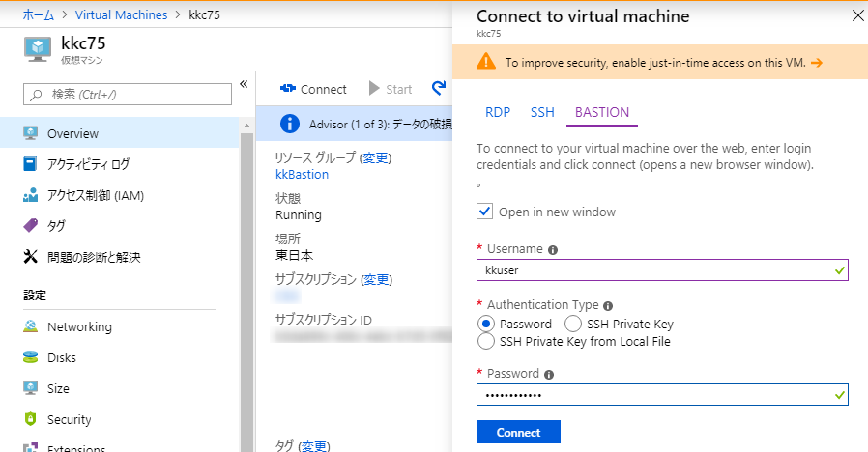Click the orange arrow on security warning
868x452 pixels.
click(x=817, y=63)
